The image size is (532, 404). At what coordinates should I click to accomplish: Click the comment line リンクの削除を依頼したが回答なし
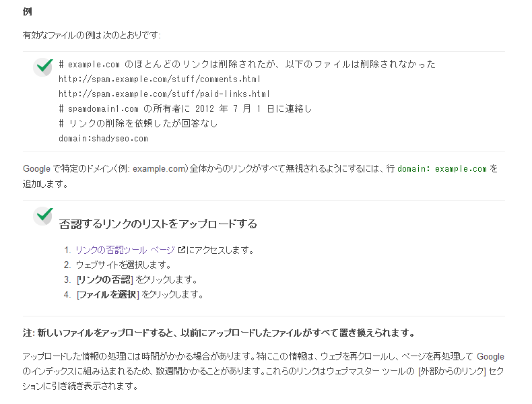click(138, 123)
